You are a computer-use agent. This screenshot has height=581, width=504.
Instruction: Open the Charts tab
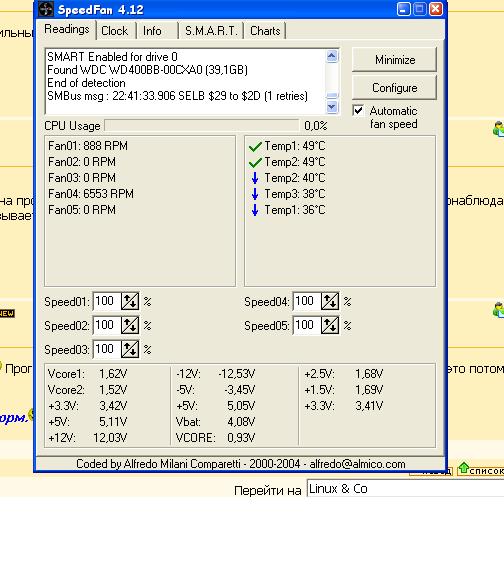pyautogui.click(x=265, y=31)
